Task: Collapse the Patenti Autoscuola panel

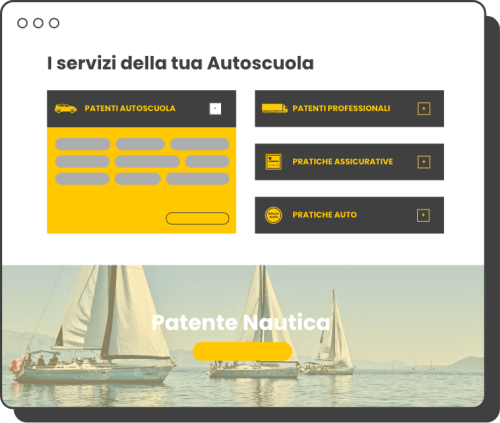Action: click(x=215, y=108)
